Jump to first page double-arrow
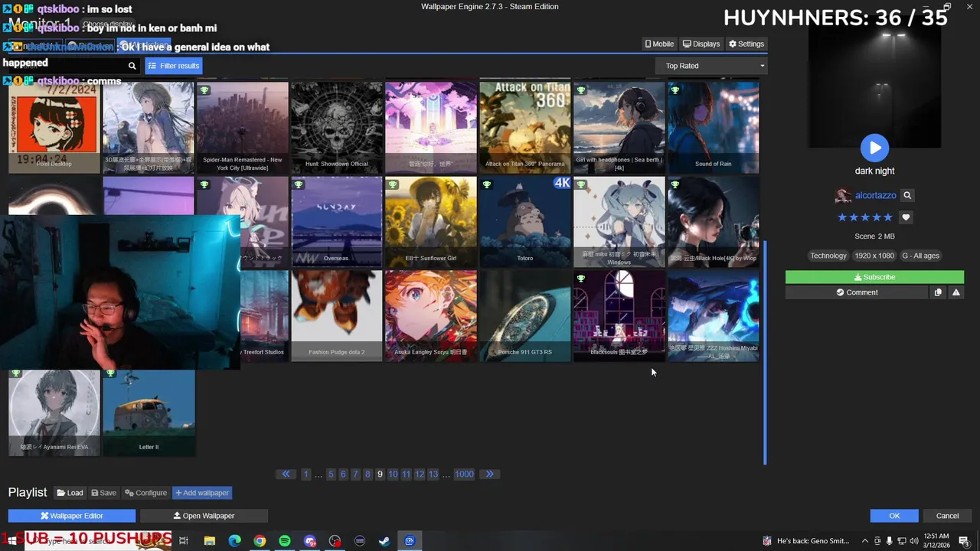The image size is (980, 551). click(286, 474)
